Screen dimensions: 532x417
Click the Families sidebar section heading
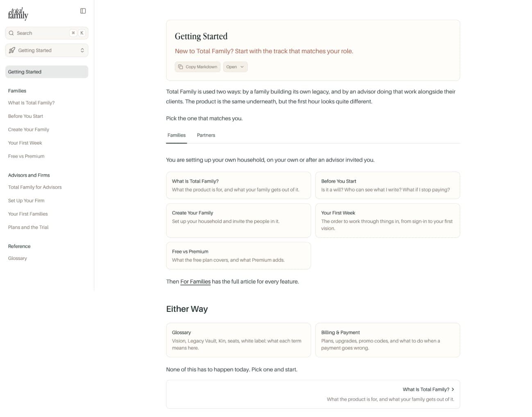pyautogui.click(x=17, y=91)
